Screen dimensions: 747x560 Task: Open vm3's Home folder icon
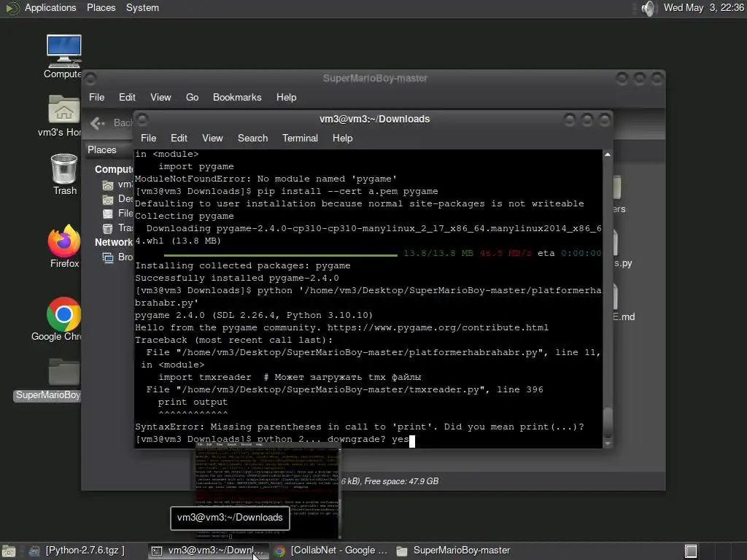pyautogui.click(x=63, y=116)
